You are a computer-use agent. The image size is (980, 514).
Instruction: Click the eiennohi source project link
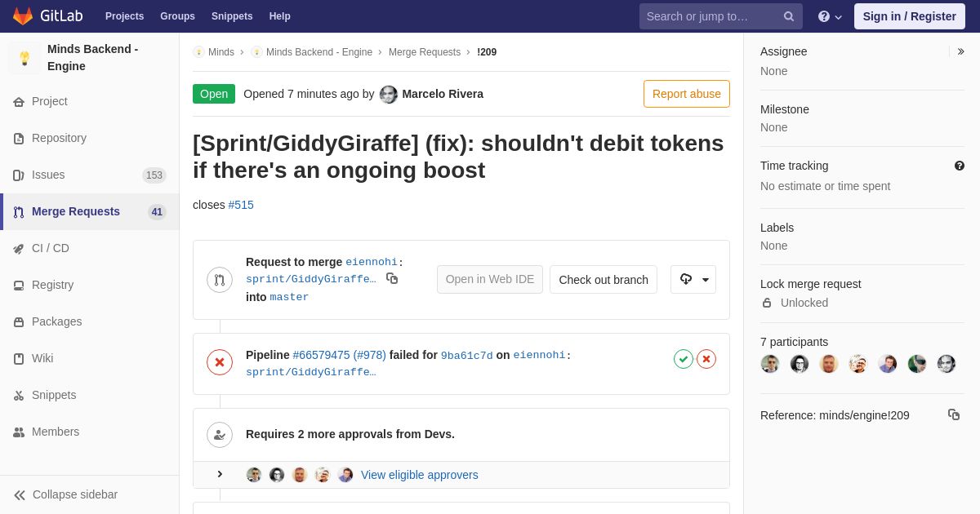[x=372, y=262]
